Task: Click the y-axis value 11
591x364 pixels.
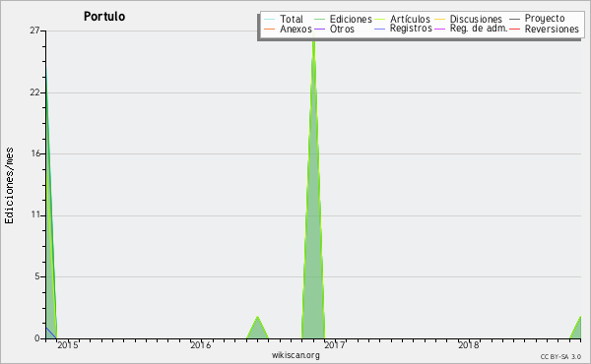Action: [x=35, y=215]
